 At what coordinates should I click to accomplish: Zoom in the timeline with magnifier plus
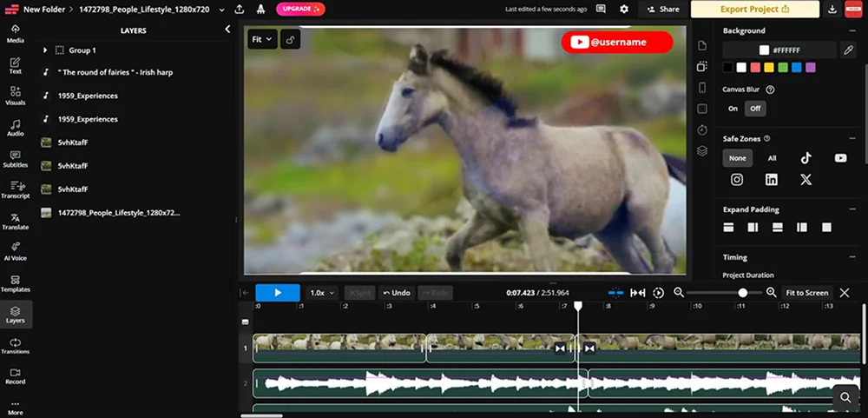pyautogui.click(x=771, y=293)
